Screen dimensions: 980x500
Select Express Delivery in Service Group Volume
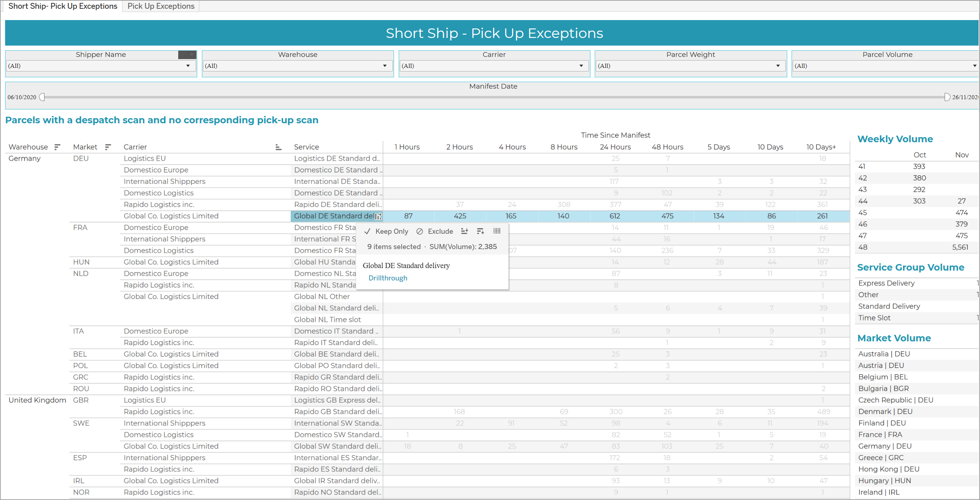886,283
